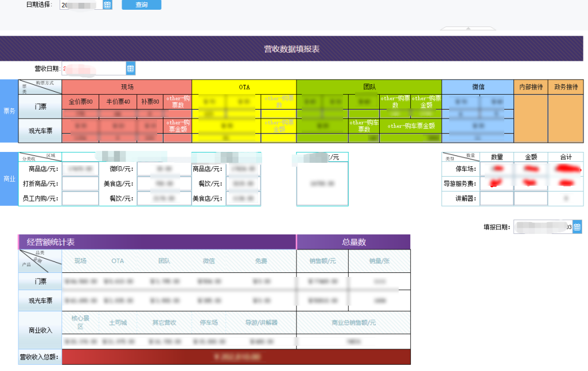Click the red 营收入总额 total bar
Image resolution: width=588 pixels, height=371 pixels.
(236, 357)
